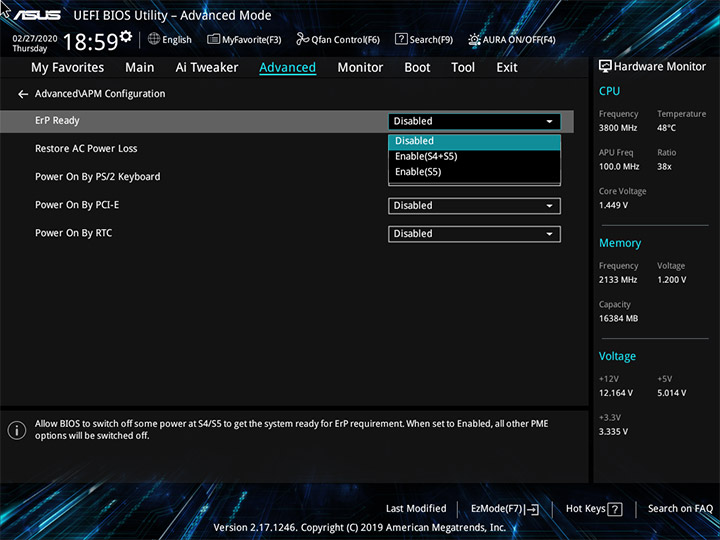Open the Exit tab
Viewport: 720px width, 540px height.
pyautogui.click(x=506, y=68)
